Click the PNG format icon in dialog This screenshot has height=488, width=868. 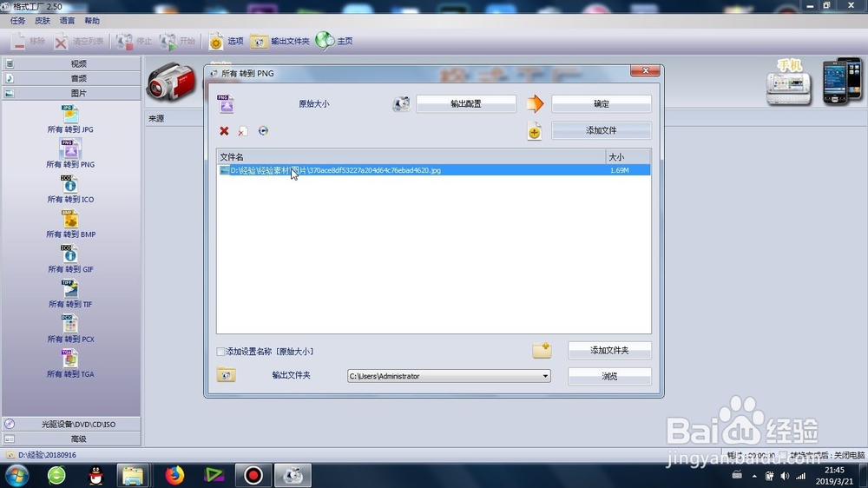click(x=226, y=103)
